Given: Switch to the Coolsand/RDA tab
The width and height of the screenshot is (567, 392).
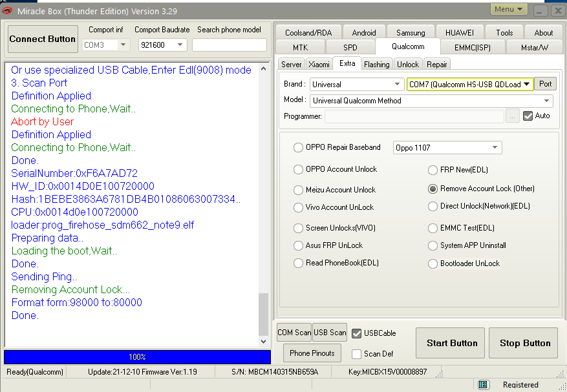Looking at the screenshot, I should pyautogui.click(x=308, y=33).
